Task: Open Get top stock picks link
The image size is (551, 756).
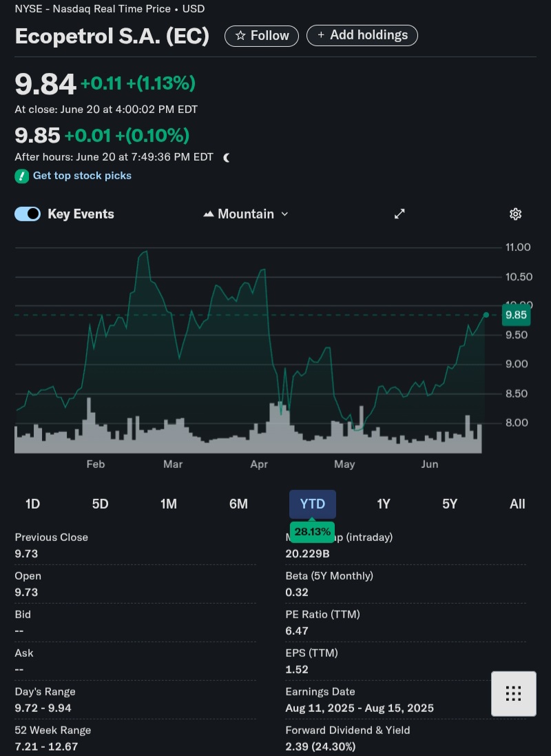Action: pyautogui.click(x=83, y=176)
